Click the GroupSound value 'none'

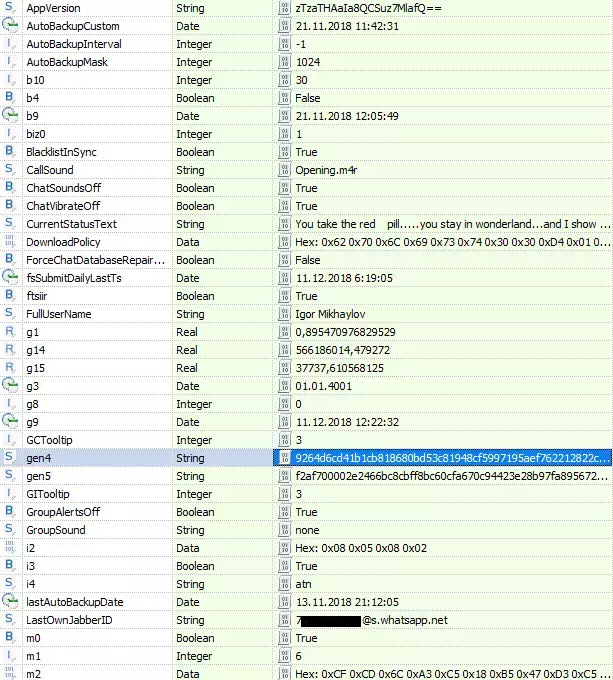(x=307, y=530)
